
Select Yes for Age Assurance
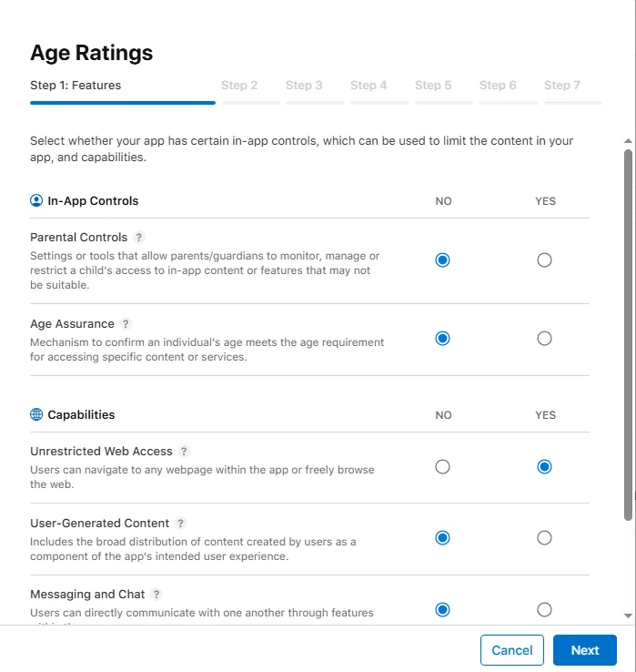pyautogui.click(x=544, y=339)
